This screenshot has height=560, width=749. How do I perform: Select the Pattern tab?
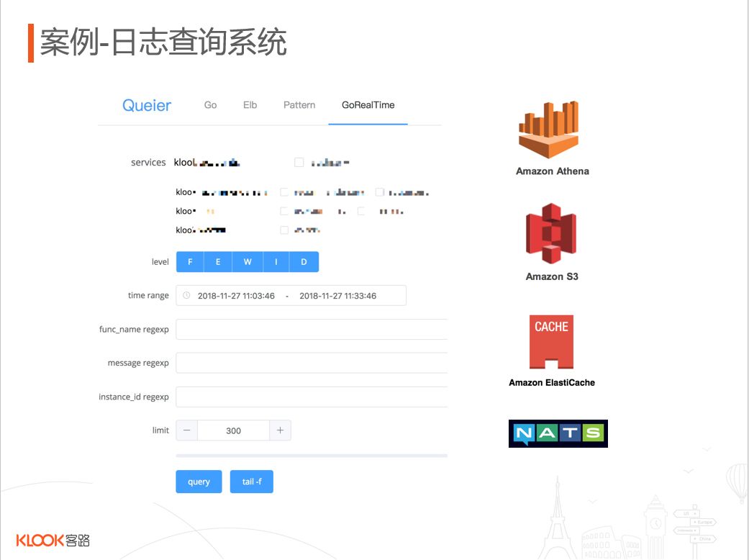pos(299,105)
